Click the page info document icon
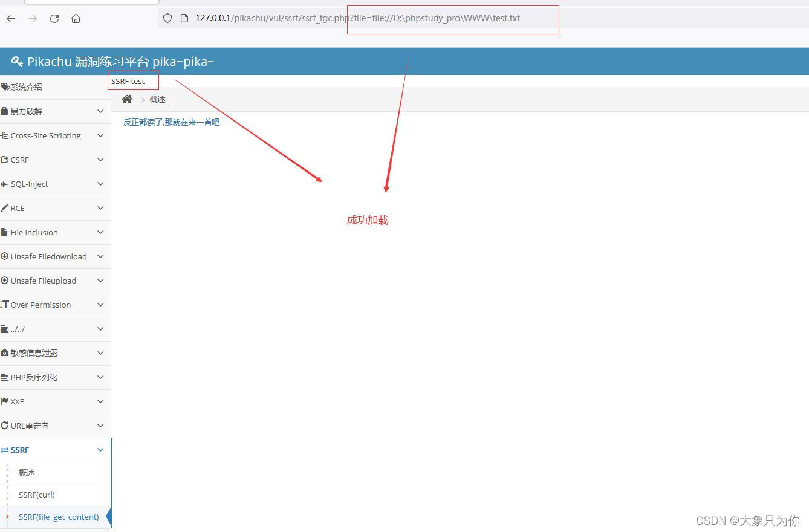The image size is (809, 532). coord(185,18)
